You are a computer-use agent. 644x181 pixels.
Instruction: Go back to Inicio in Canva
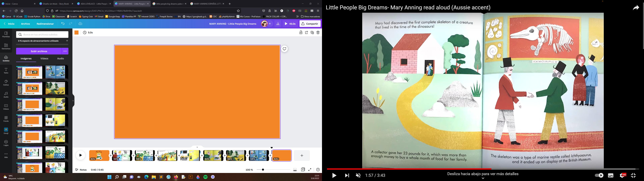coord(9,24)
